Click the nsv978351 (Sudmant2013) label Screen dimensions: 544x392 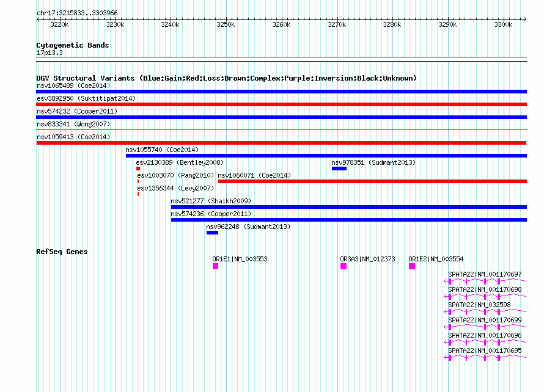tap(373, 162)
